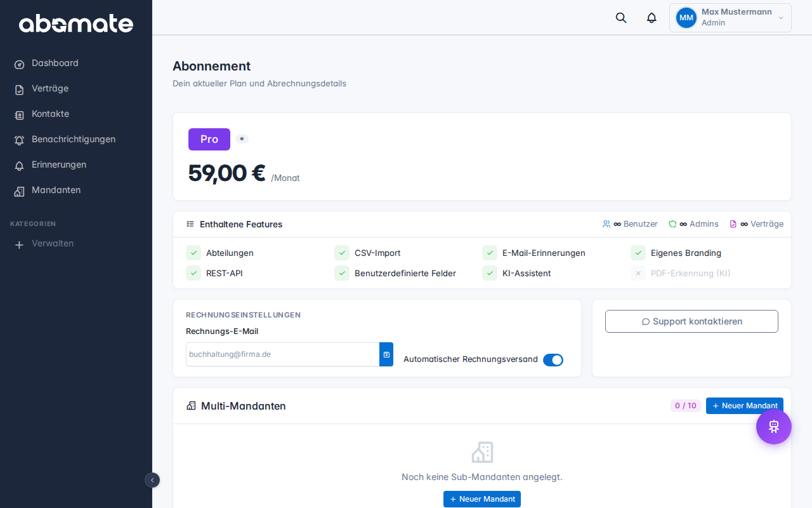Disable Automatischer Rechnungsversand
Screen dimensions: 812x508
coord(553,359)
